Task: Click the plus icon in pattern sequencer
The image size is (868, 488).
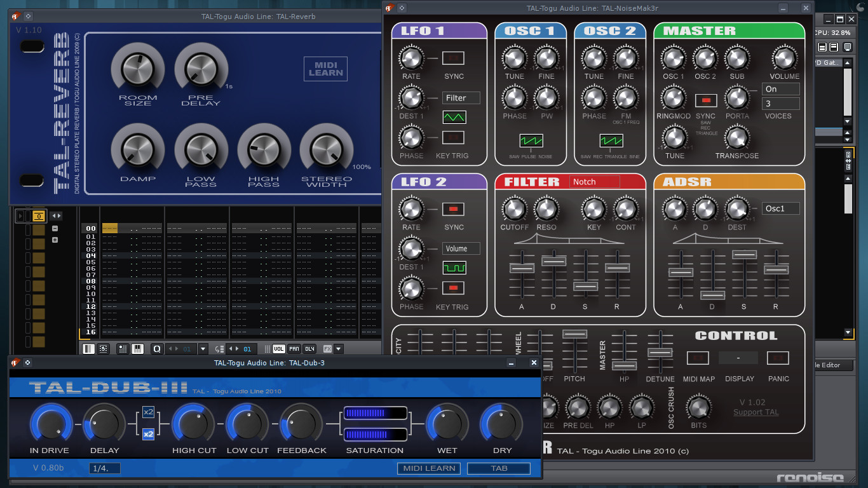Action: click(55, 240)
